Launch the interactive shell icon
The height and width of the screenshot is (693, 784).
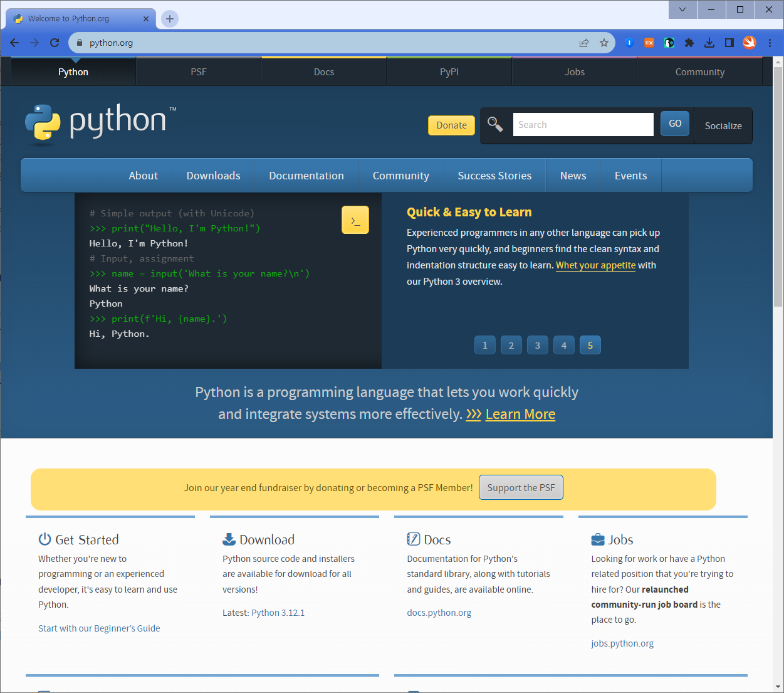click(x=355, y=220)
